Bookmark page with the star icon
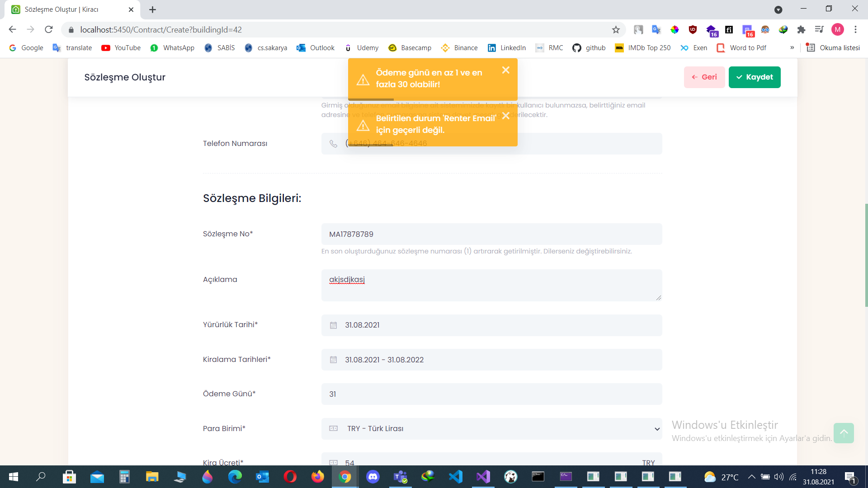This screenshot has width=868, height=488. point(616,30)
